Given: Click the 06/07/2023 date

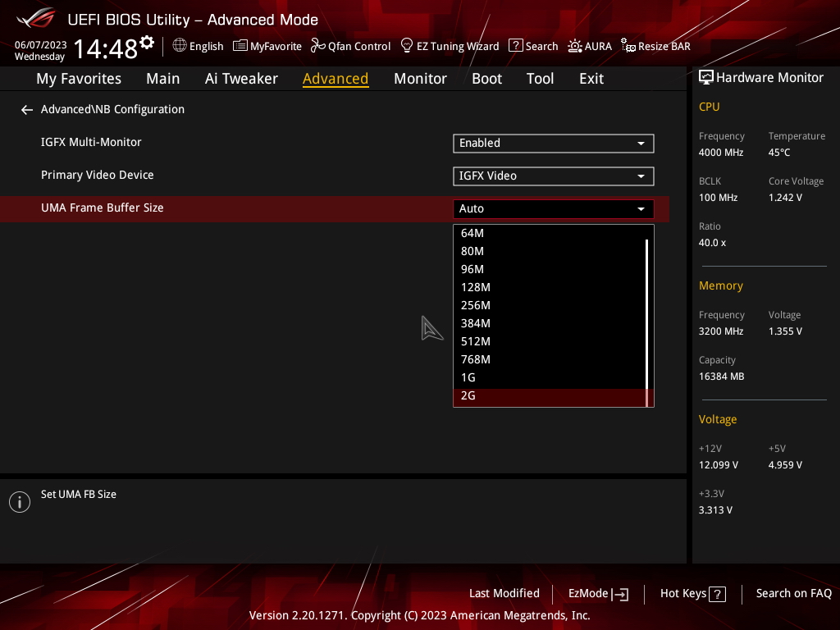Looking at the screenshot, I should (x=41, y=45).
